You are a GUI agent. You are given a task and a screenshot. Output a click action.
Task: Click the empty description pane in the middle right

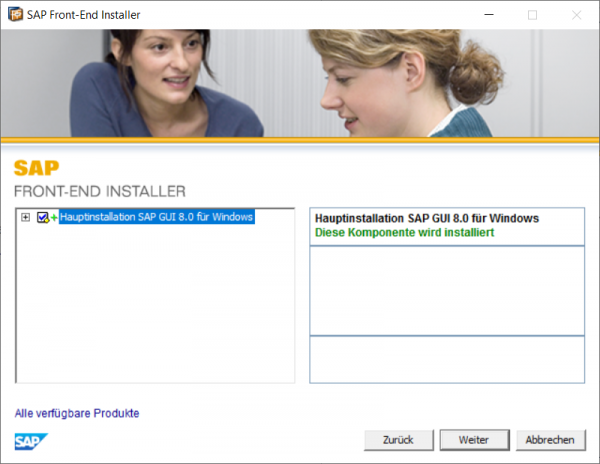pos(447,291)
